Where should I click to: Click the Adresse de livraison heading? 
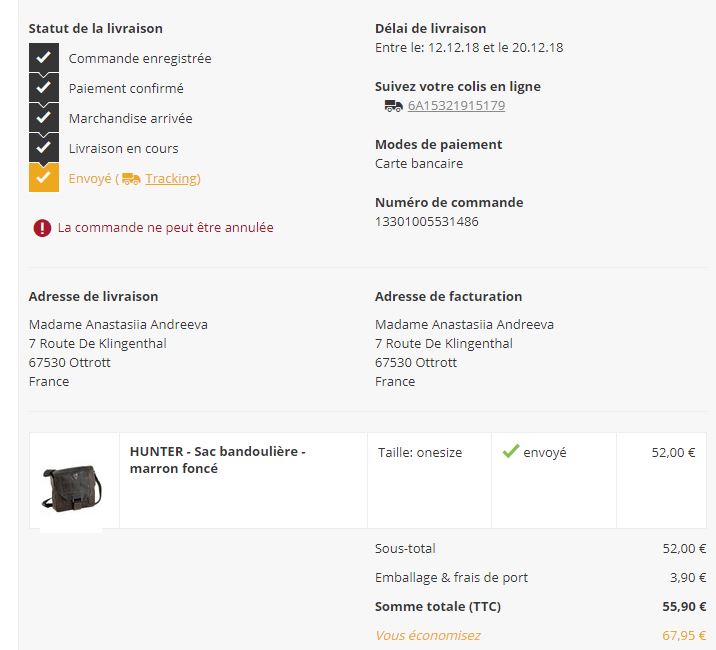coord(93,296)
